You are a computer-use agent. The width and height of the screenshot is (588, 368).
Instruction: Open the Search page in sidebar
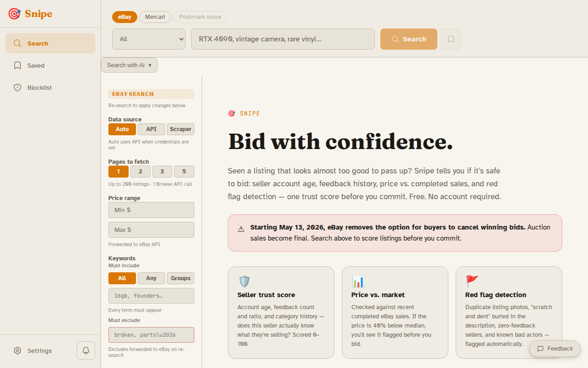point(50,43)
